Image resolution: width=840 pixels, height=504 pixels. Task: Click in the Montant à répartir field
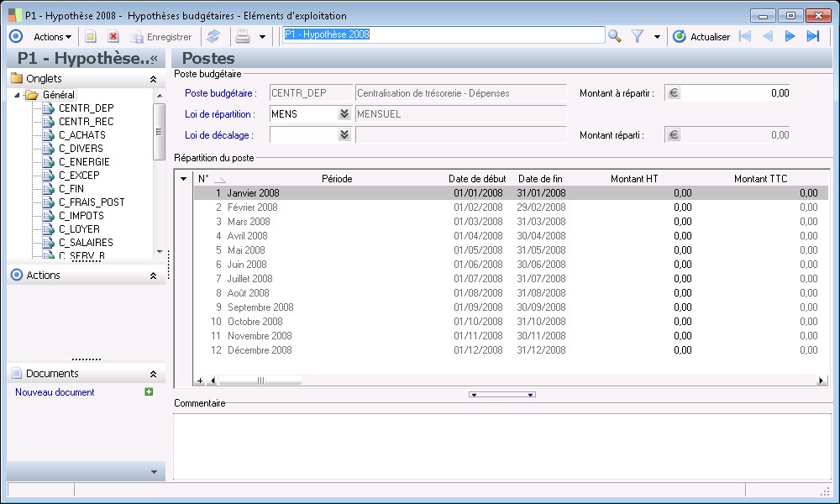[734, 93]
